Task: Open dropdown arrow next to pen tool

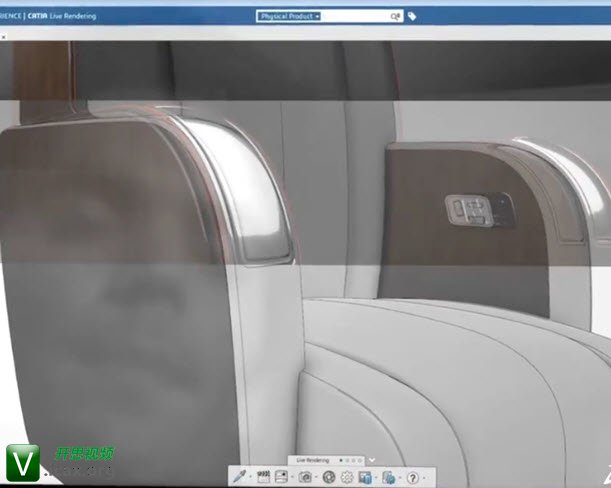Action: [x=251, y=477]
